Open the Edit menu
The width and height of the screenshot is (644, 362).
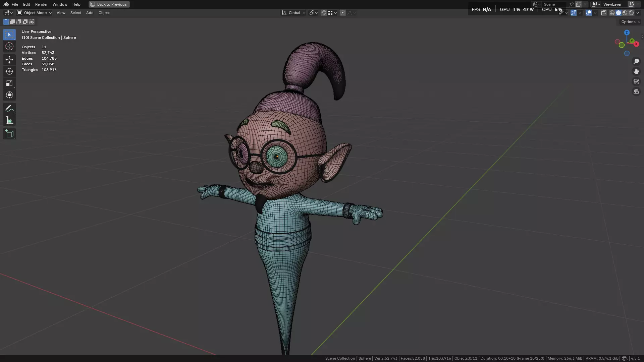pyautogui.click(x=26, y=4)
